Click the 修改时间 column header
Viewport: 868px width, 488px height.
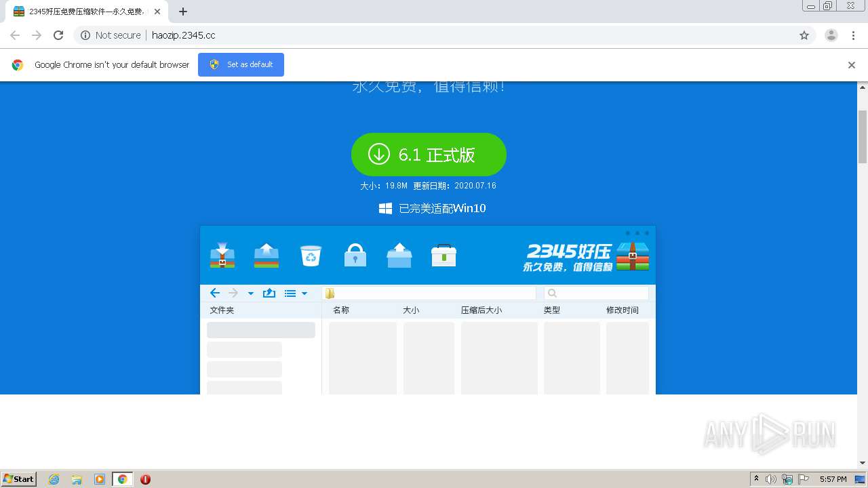click(623, 310)
